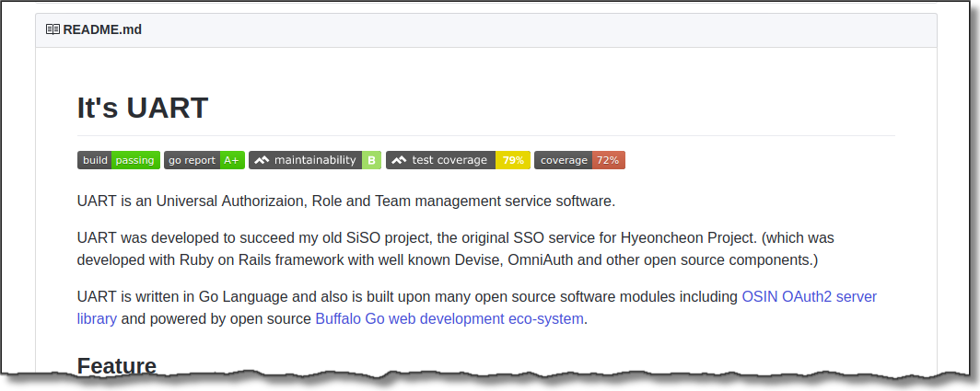
Task: Click the Code Climate logo on maintainability badge
Action: click(262, 160)
